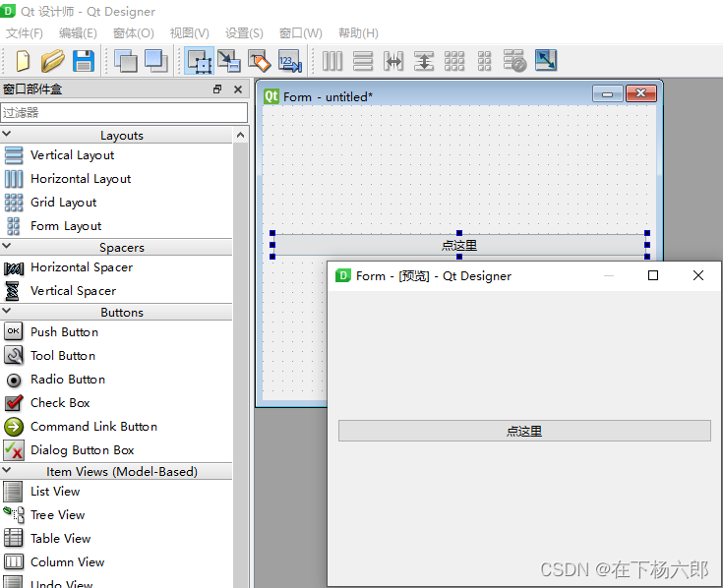Collapse the Buttons category
This screenshot has height=588, width=723.
pos(7,311)
